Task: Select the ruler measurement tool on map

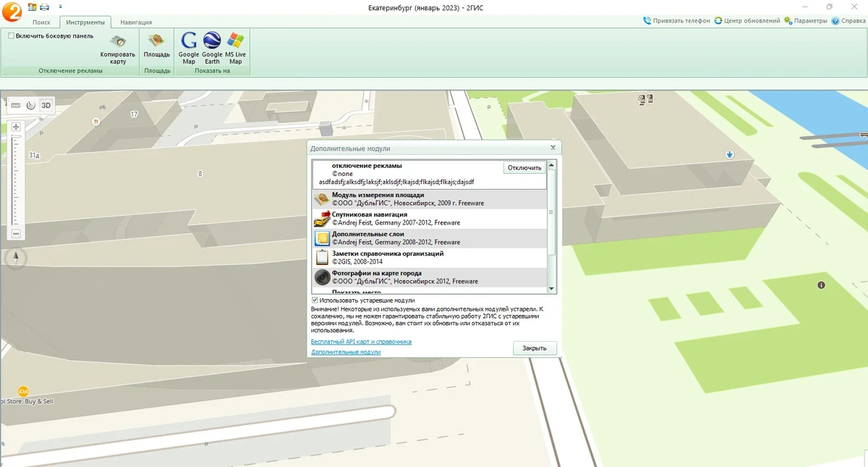Action: point(16,105)
